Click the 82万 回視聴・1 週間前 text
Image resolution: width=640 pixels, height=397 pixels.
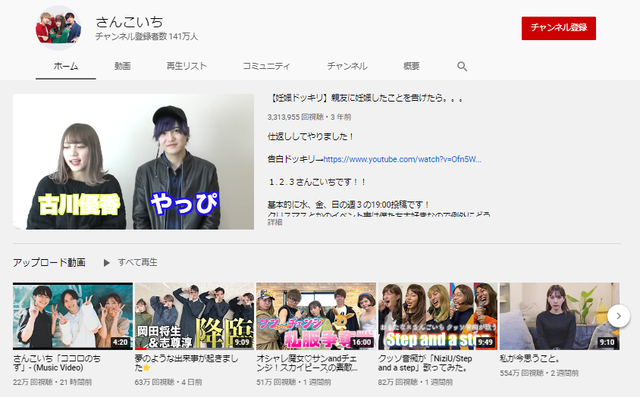coord(415,382)
